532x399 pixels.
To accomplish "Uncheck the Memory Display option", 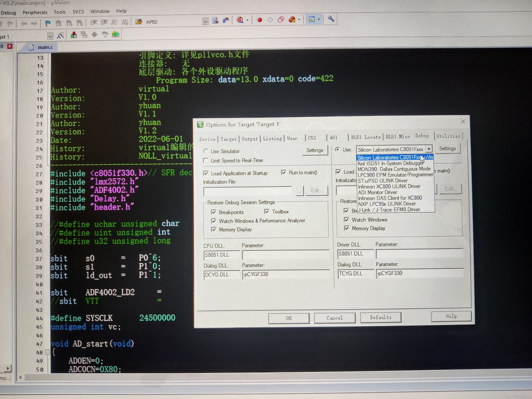I will point(214,229).
